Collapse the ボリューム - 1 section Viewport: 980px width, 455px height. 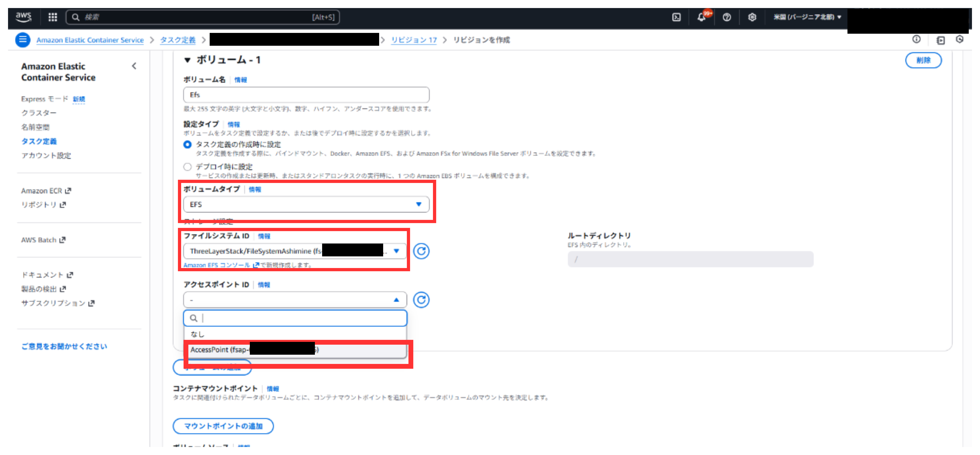point(187,60)
